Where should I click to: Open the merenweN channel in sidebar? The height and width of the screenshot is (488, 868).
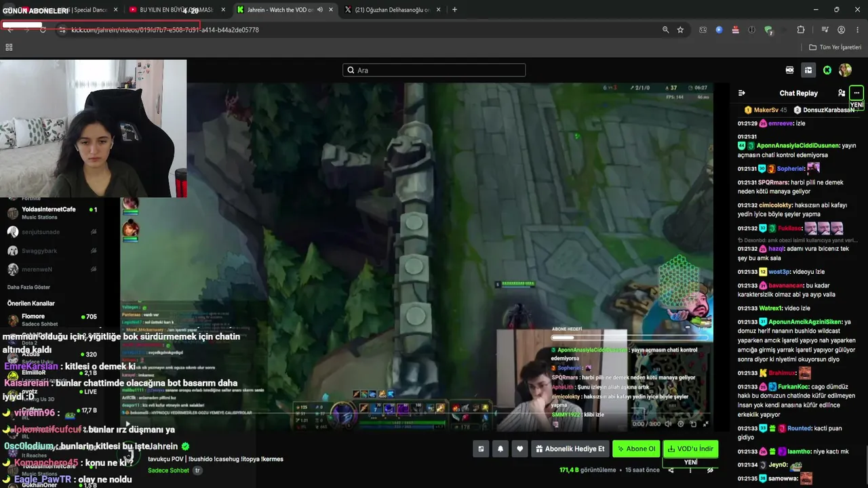(x=52, y=269)
